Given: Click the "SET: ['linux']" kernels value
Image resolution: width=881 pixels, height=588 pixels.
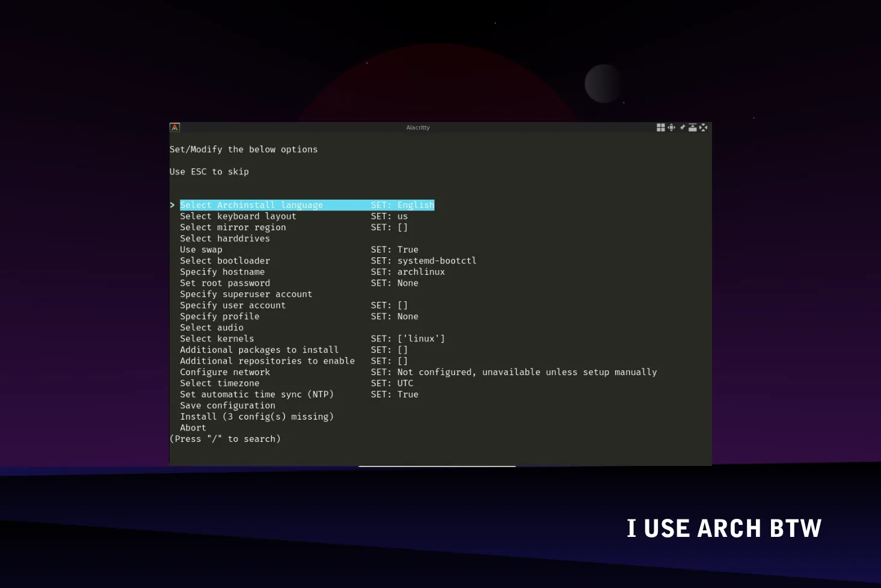Looking at the screenshot, I should pos(408,338).
